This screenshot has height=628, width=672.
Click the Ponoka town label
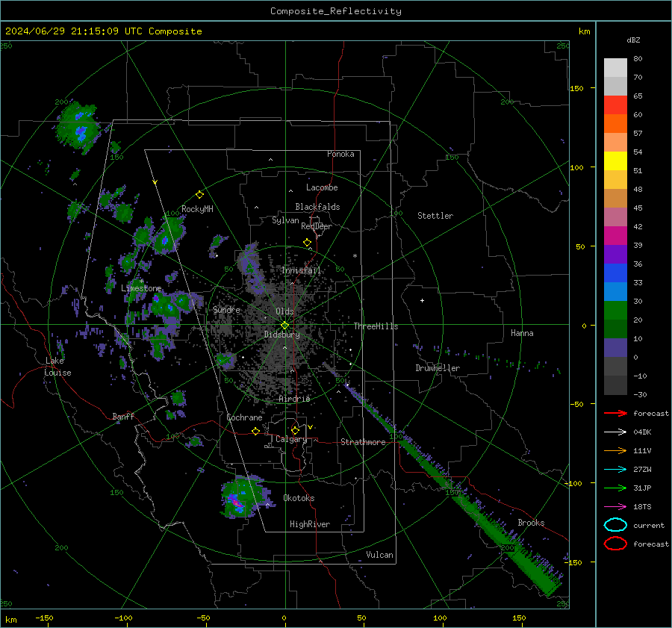(x=340, y=154)
